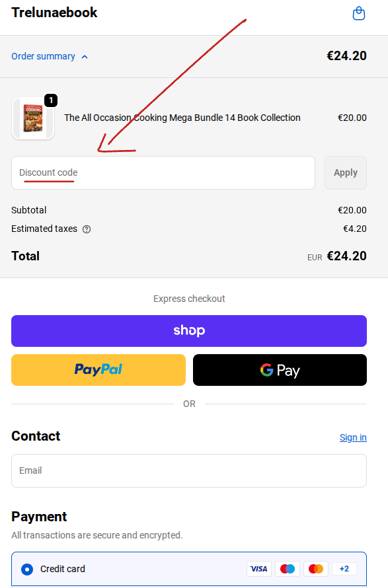
Task: Click the Sign in link
Action: (353, 437)
